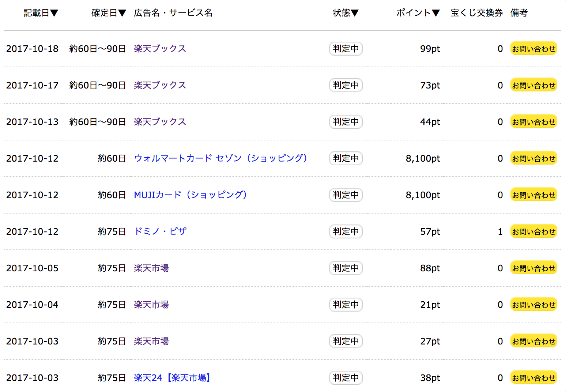Image resolution: width=566 pixels, height=392 pixels.
Task: Click 判定中 status badge for ドミノ・ピザ
Action: click(x=346, y=231)
